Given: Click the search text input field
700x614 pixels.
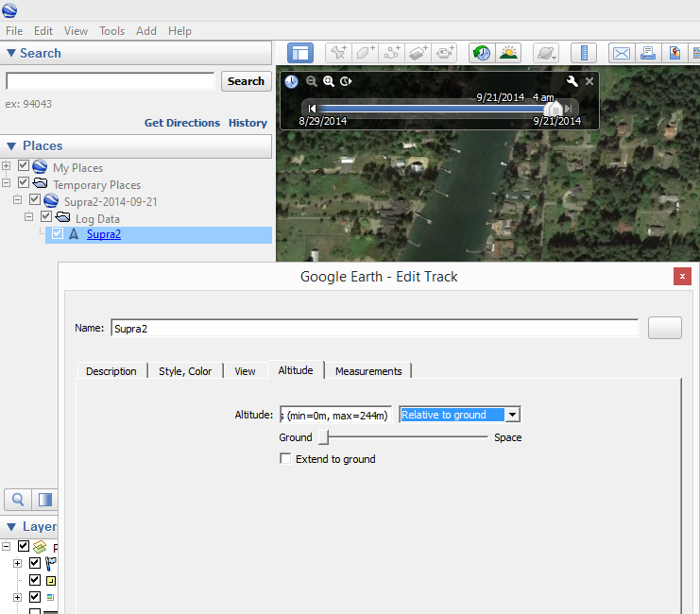Looking at the screenshot, I should click(111, 81).
